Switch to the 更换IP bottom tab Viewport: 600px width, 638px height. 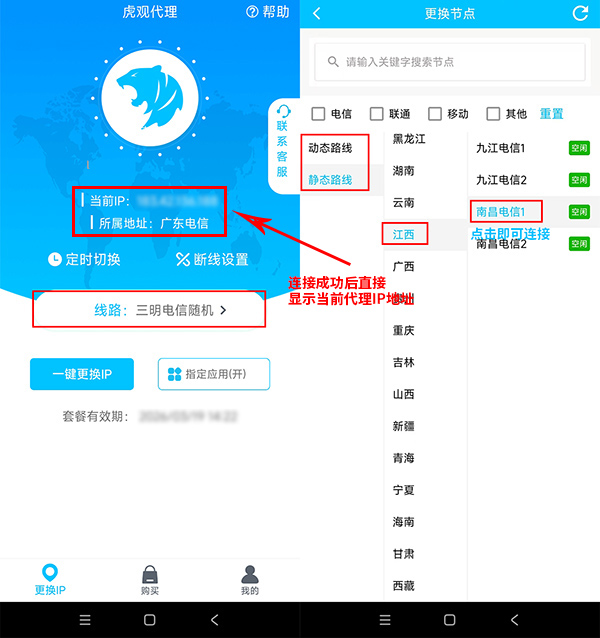pos(50,580)
